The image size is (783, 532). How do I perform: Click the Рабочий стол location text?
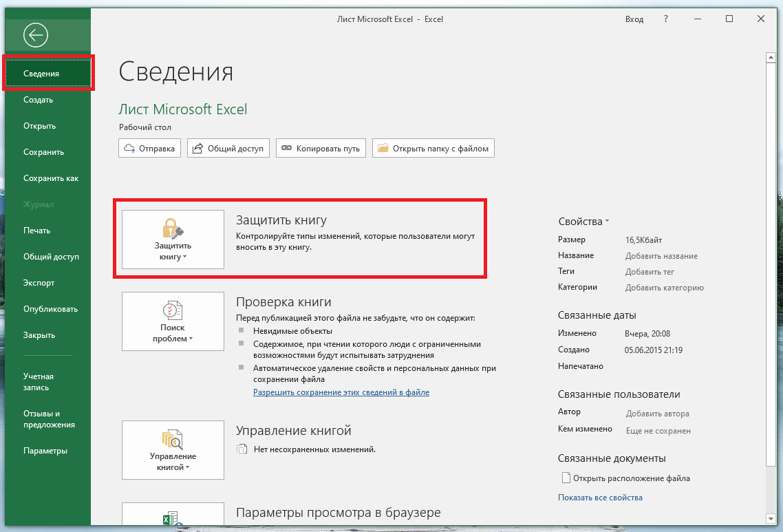[144, 127]
